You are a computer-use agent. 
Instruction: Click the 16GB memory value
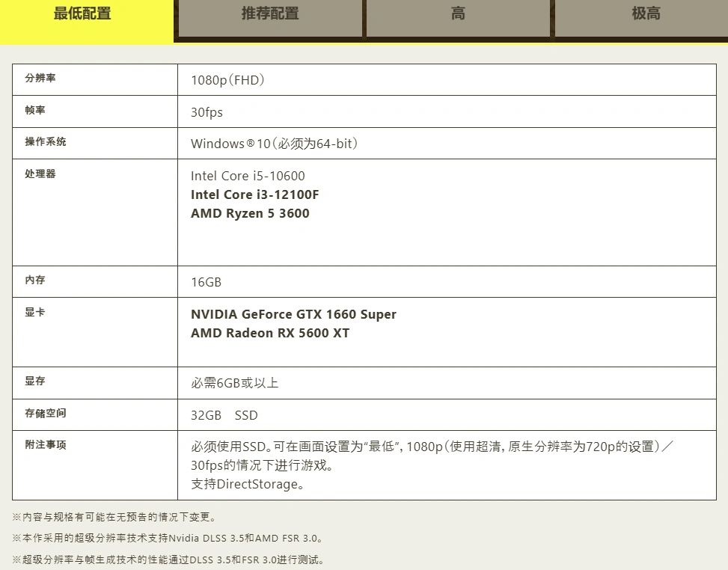tap(206, 282)
